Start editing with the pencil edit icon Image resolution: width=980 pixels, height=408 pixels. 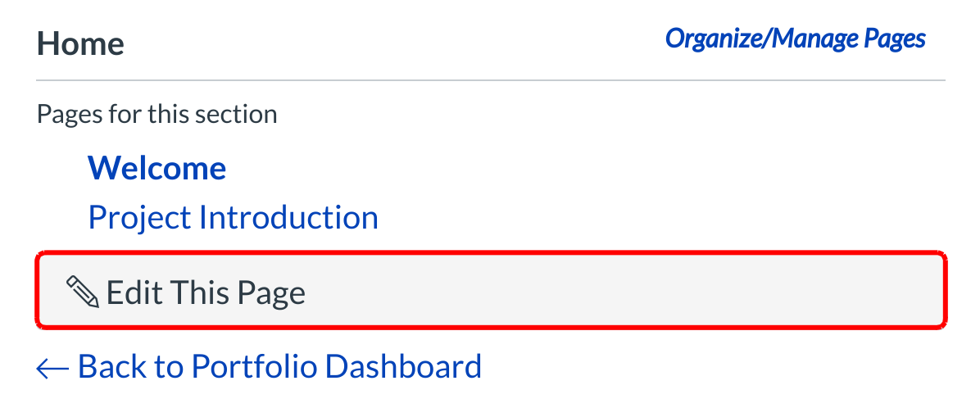(82, 292)
